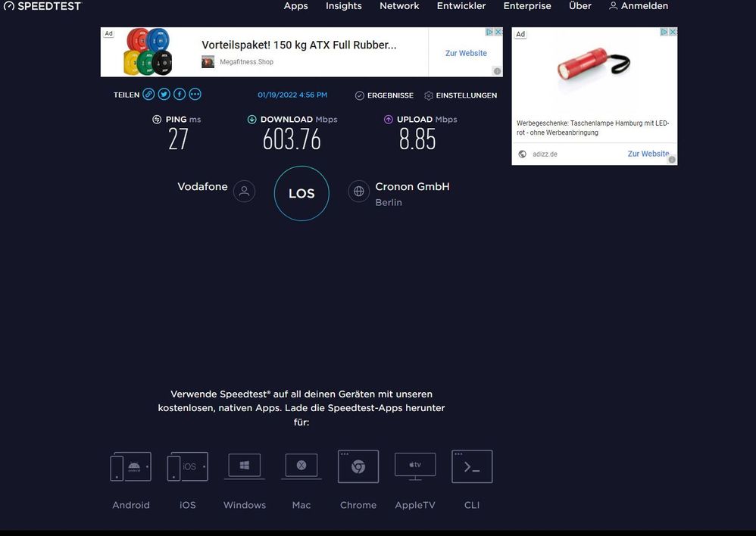Click the Werbegeschenke Taschenlampe ad text

point(592,128)
